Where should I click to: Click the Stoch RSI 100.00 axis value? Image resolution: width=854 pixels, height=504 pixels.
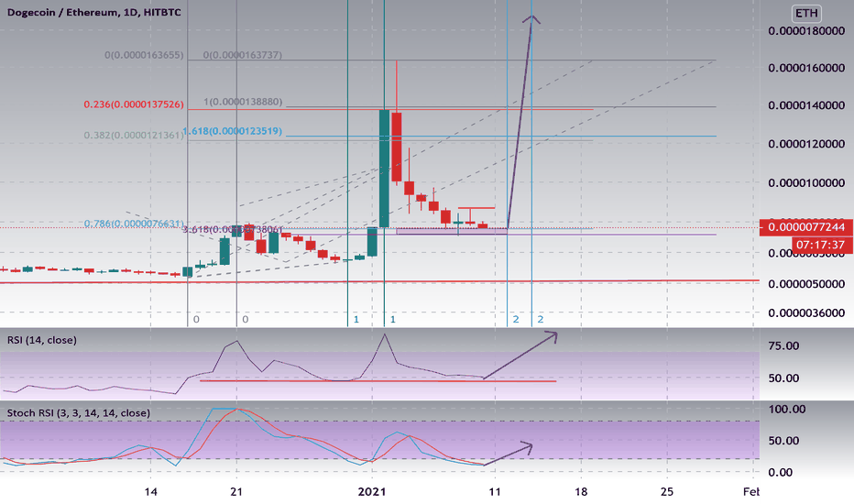coord(786,410)
